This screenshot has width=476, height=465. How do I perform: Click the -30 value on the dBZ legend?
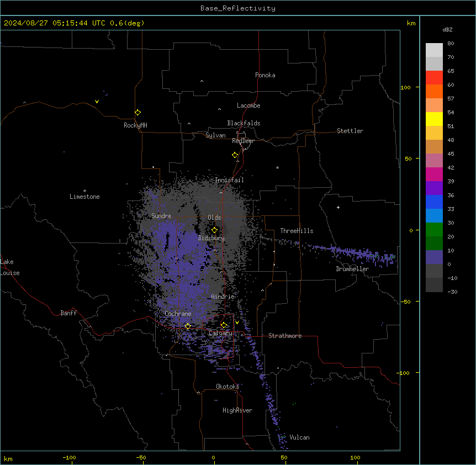coord(452,292)
